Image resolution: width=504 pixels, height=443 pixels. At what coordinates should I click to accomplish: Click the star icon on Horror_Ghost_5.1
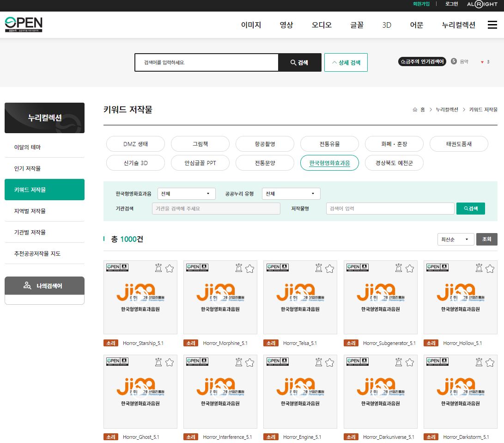pyautogui.click(x=170, y=363)
